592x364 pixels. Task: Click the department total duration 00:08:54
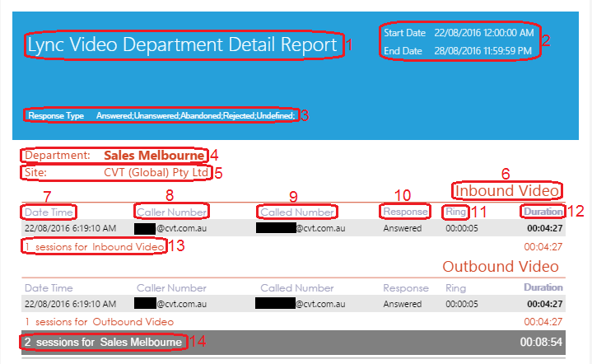541,342
